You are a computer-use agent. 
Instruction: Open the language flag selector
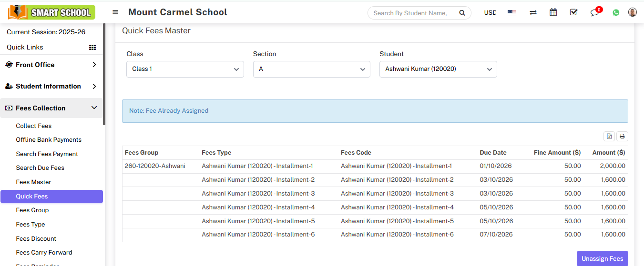tap(511, 13)
